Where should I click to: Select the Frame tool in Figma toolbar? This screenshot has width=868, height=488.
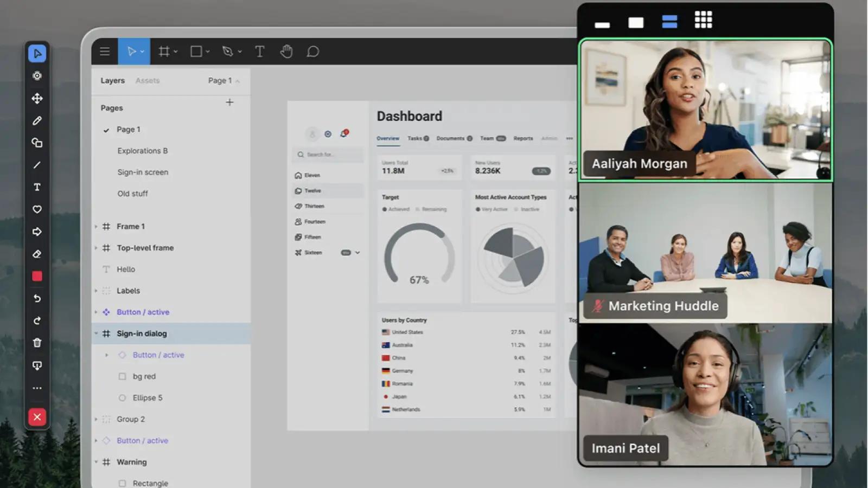click(x=163, y=52)
